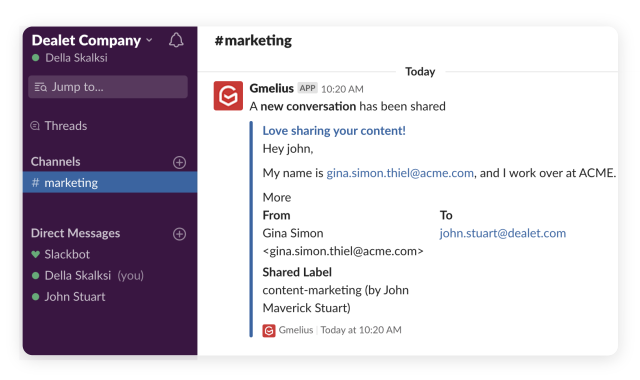Expand the More section of message
The height and width of the screenshot is (380, 640).
pos(277,197)
